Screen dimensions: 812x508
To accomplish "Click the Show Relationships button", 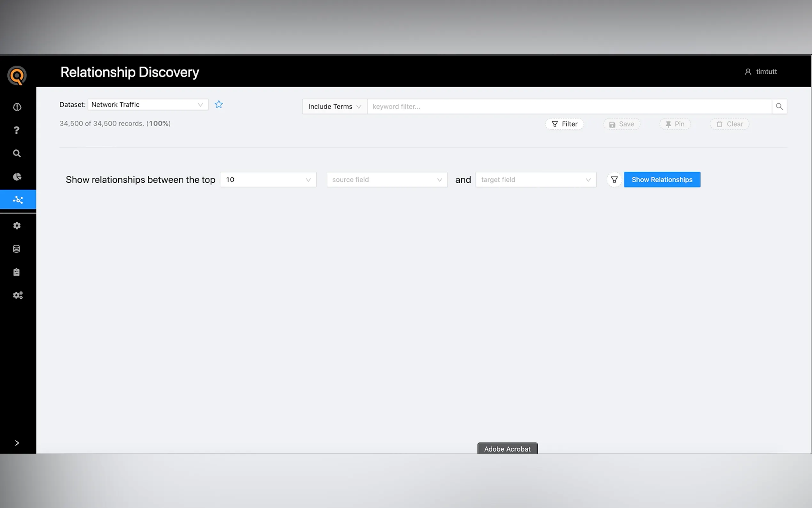I will (x=662, y=180).
